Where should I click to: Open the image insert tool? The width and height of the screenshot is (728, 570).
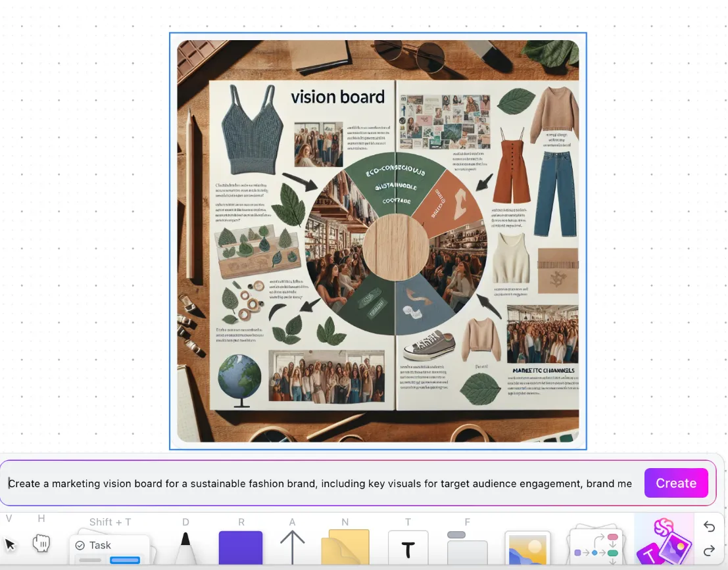coord(527,548)
